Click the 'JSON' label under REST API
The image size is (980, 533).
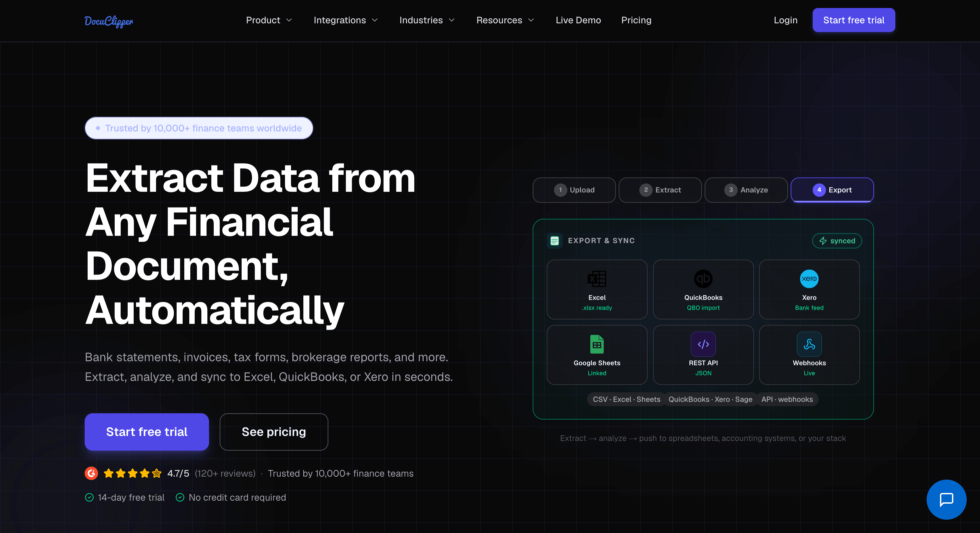703,373
